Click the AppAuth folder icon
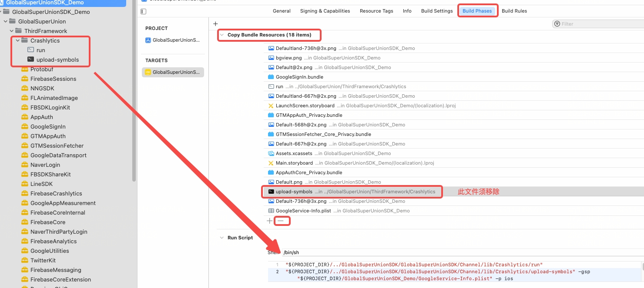Viewport: 644px width, 288px height. pos(24,117)
